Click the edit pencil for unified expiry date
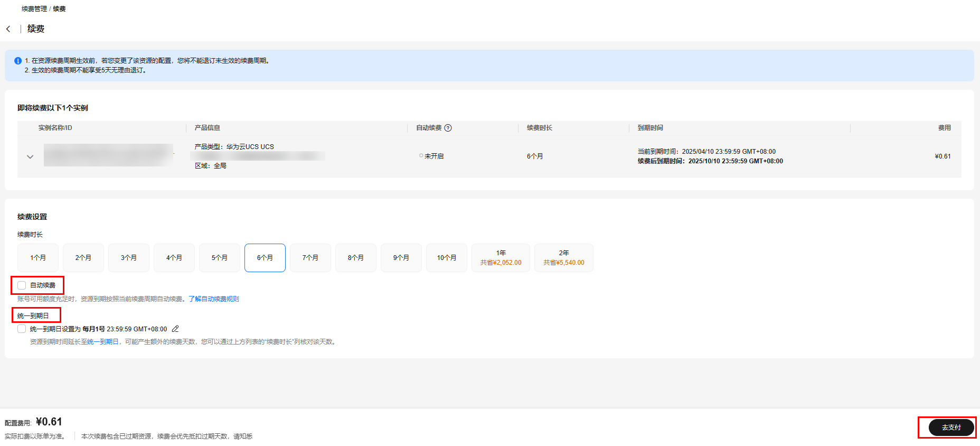Screen dimensions: 980x446 [175, 329]
